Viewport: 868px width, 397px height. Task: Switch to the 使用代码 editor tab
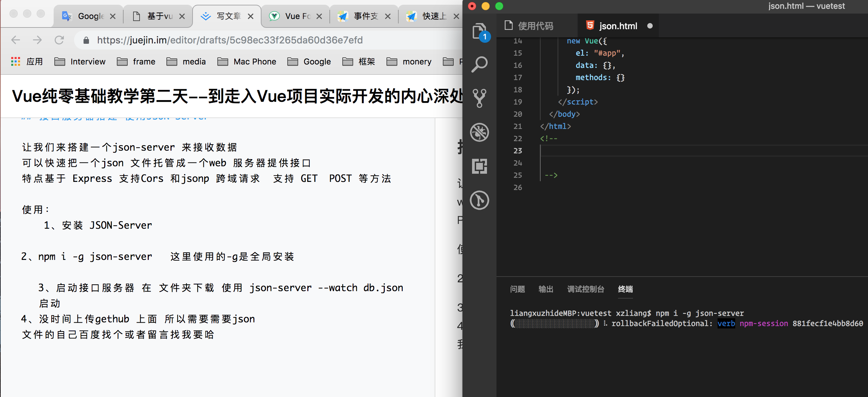pos(535,26)
